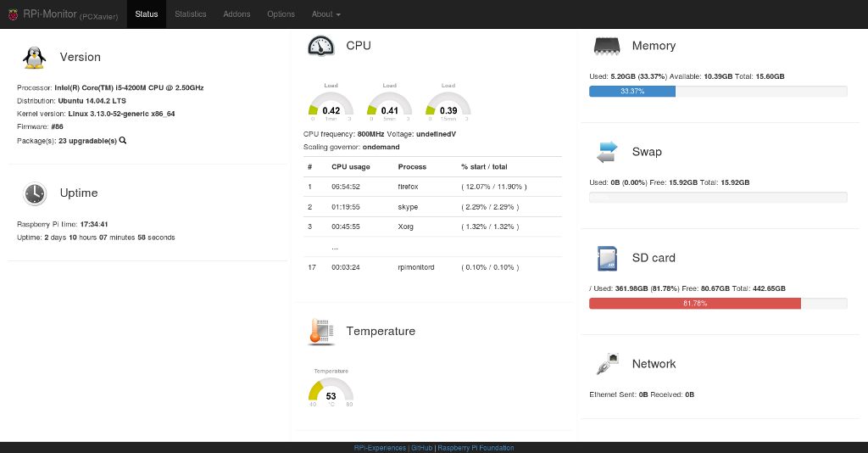This screenshot has height=453, width=868.
Task: Click the skype process row
Action: (432, 207)
